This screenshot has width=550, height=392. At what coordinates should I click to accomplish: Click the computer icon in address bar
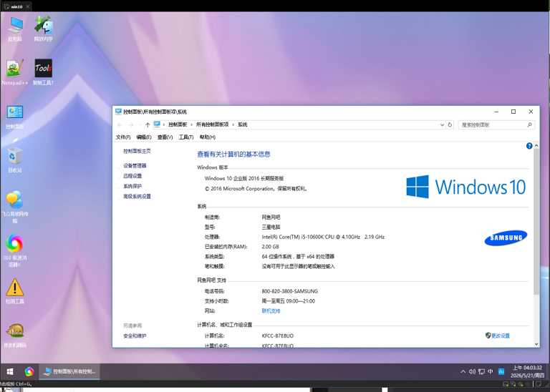[x=157, y=124]
